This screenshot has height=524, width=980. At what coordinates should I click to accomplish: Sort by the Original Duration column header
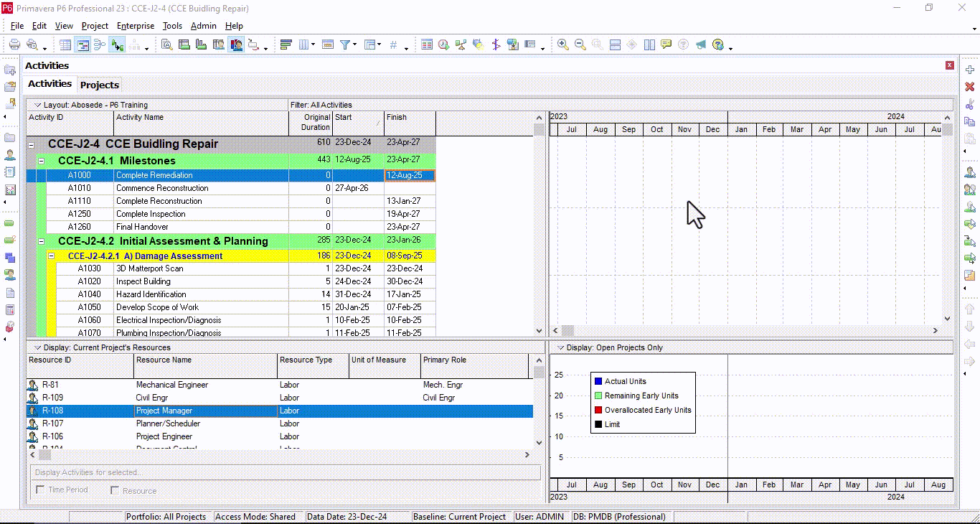(311, 122)
